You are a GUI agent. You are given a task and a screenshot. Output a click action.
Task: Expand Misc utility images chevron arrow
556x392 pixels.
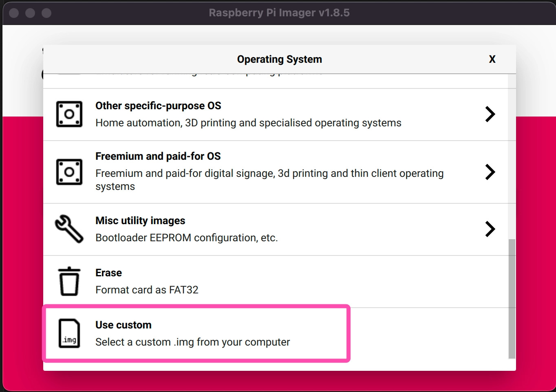[490, 229]
